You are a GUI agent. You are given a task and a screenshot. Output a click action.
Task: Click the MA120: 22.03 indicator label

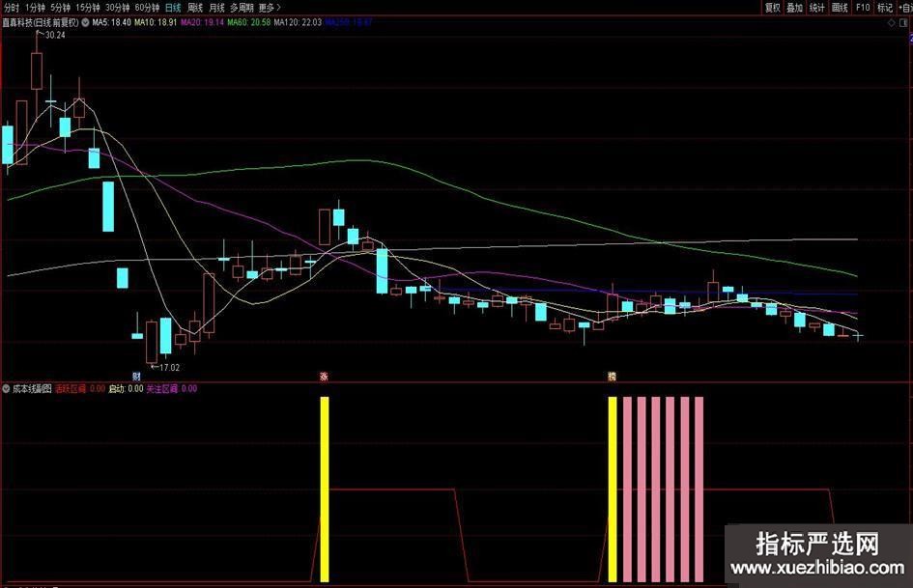click(x=298, y=23)
